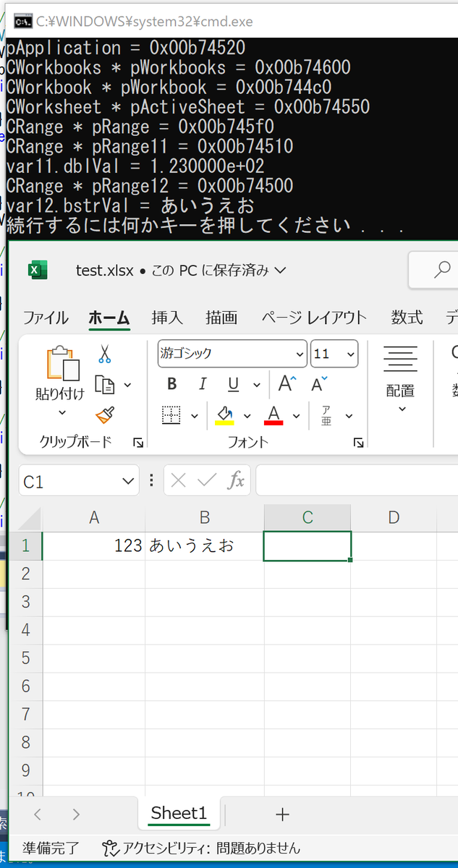This screenshot has height=868, width=458.
Task: Expand font color dropdown arrow
Action: coord(296,416)
